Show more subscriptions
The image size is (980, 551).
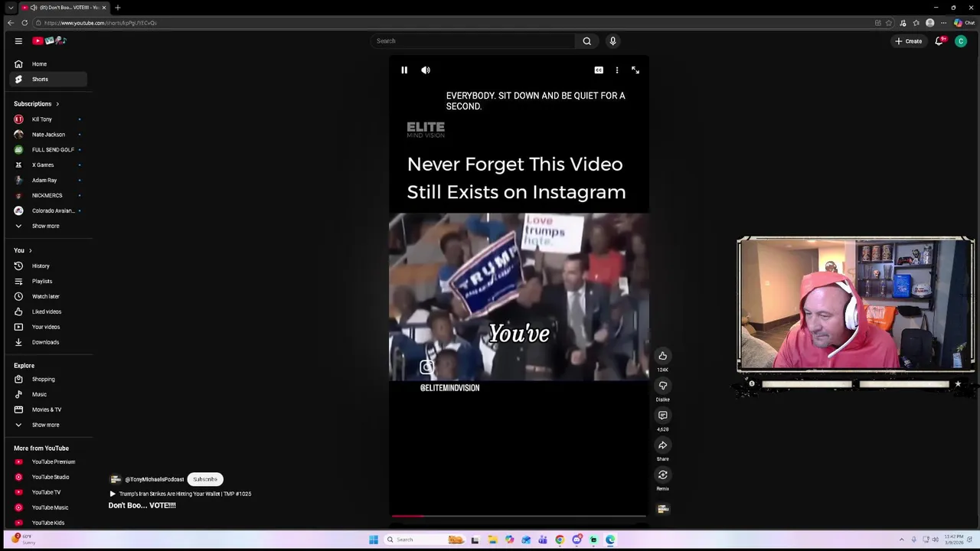point(49,227)
